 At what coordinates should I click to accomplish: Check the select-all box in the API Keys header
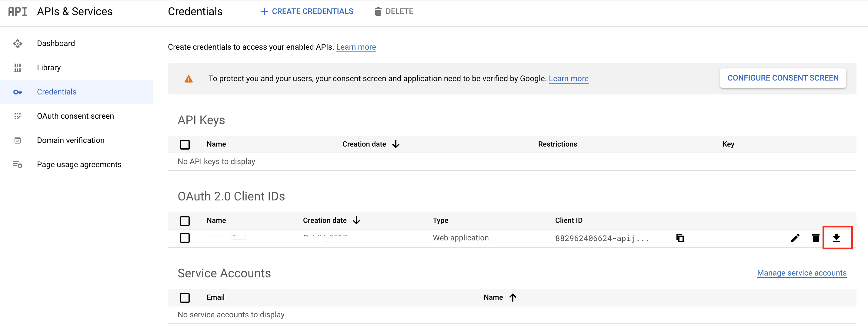185,144
